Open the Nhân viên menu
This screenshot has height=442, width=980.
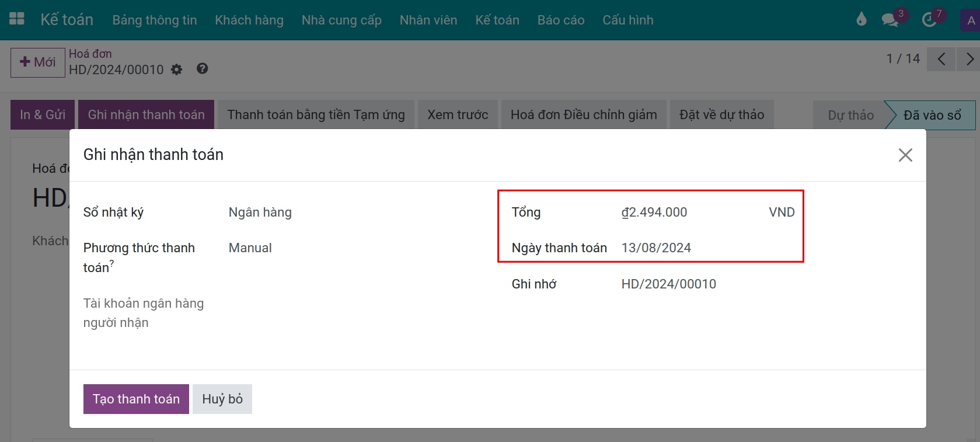click(428, 20)
